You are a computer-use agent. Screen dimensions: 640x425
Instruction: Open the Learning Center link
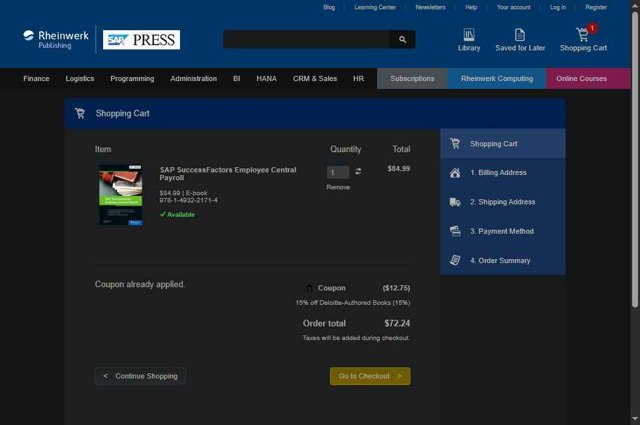375,7
